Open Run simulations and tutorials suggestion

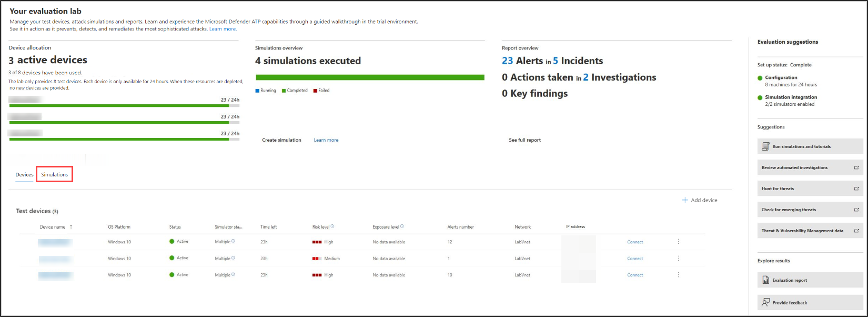click(x=810, y=146)
